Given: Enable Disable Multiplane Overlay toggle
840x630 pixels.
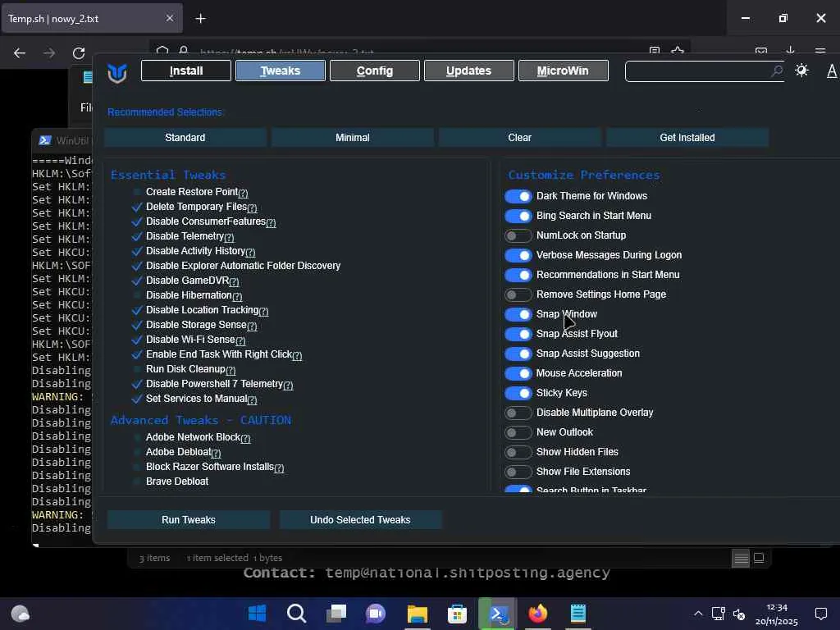Looking at the screenshot, I should [518, 413].
